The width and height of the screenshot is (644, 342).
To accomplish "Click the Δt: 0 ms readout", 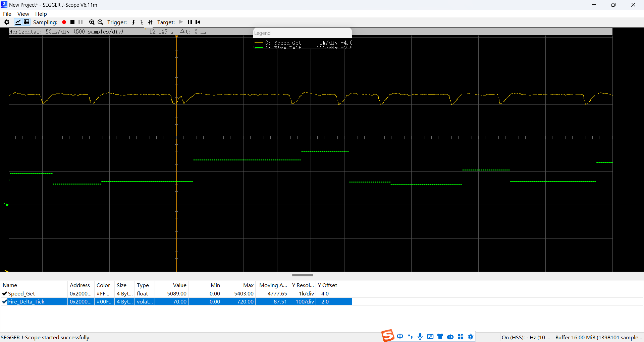I will (x=194, y=31).
